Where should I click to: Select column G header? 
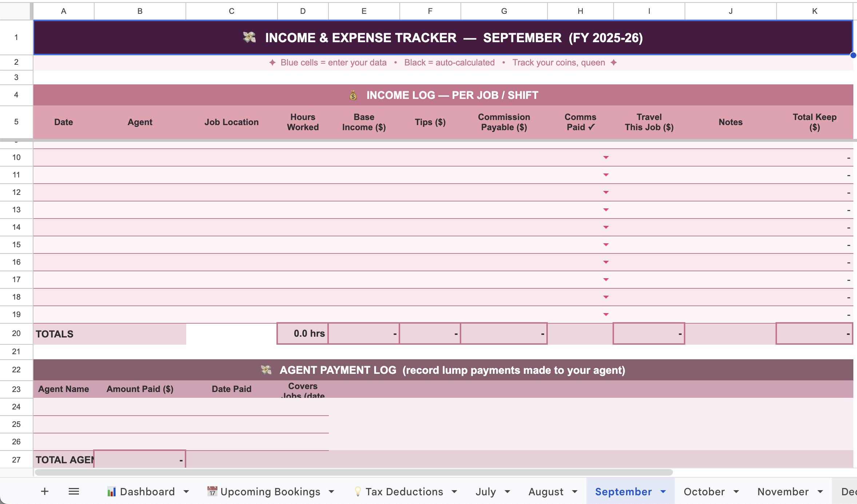click(504, 11)
